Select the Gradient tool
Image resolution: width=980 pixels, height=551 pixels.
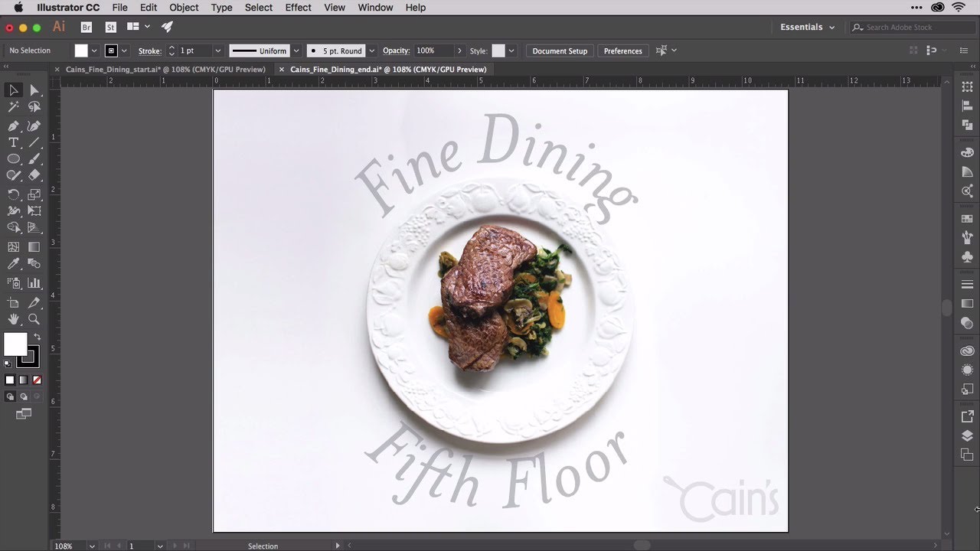point(34,247)
